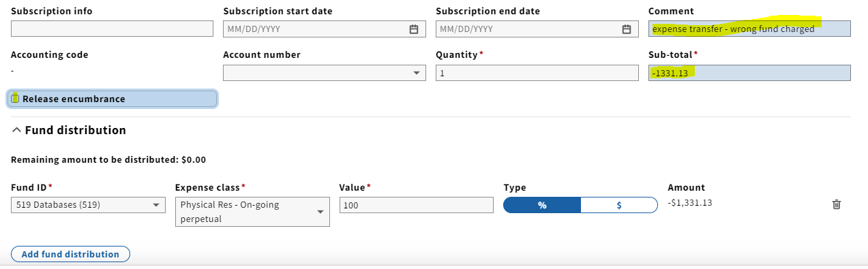Click the Quantity input field
This screenshot has height=269, width=868.
(x=537, y=73)
